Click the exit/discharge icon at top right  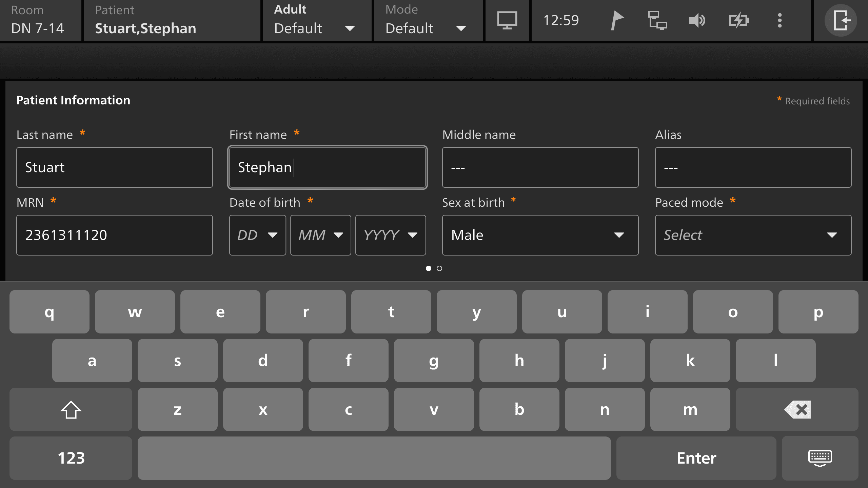841,20
